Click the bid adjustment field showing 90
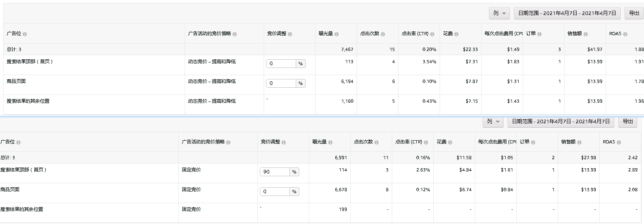 (x=275, y=172)
